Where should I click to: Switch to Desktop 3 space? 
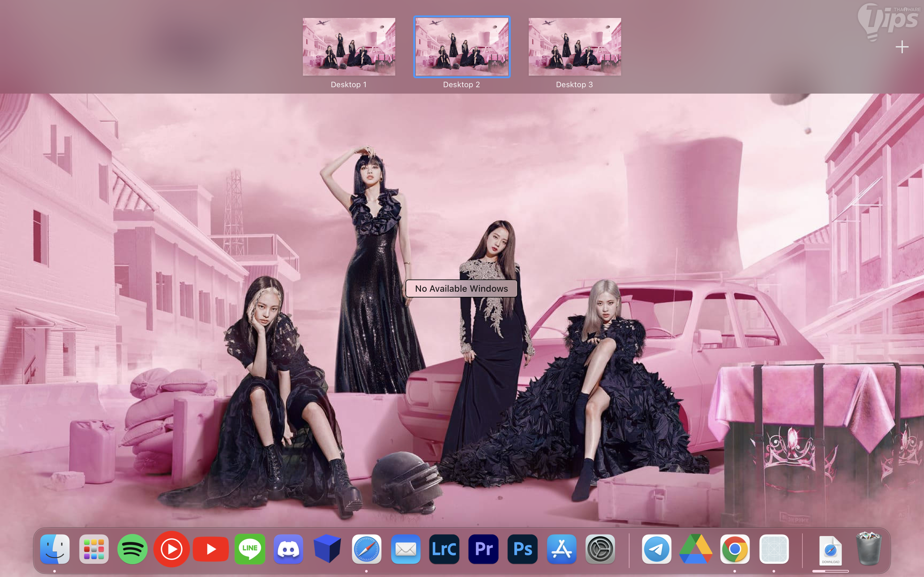coord(575,46)
